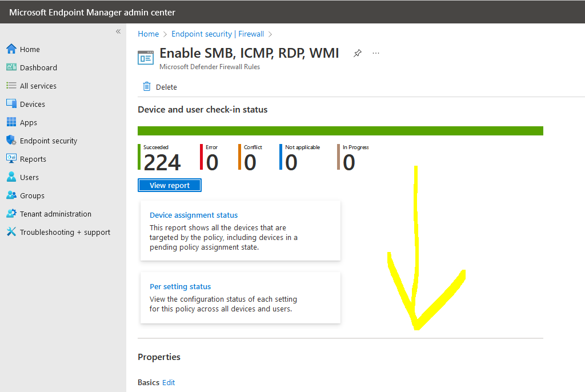Pin the policy with the pin icon
The width and height of the screenshot is (585, 392).
coord(358,53)
